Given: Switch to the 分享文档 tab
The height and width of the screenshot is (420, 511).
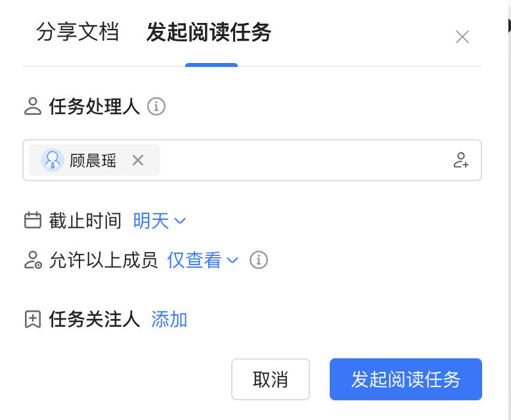Looking at the screenshot, I should click(78, 32).
